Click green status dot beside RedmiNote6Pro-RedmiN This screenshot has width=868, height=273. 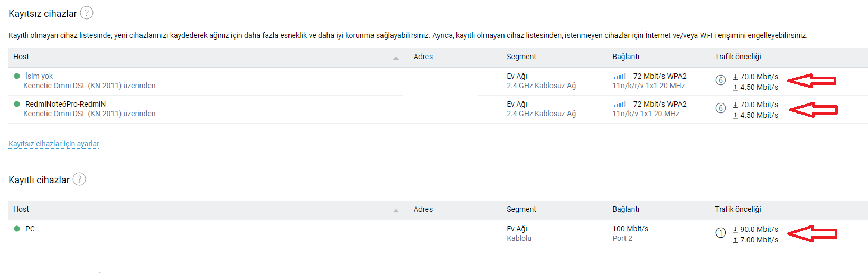[x=17, y=104]
